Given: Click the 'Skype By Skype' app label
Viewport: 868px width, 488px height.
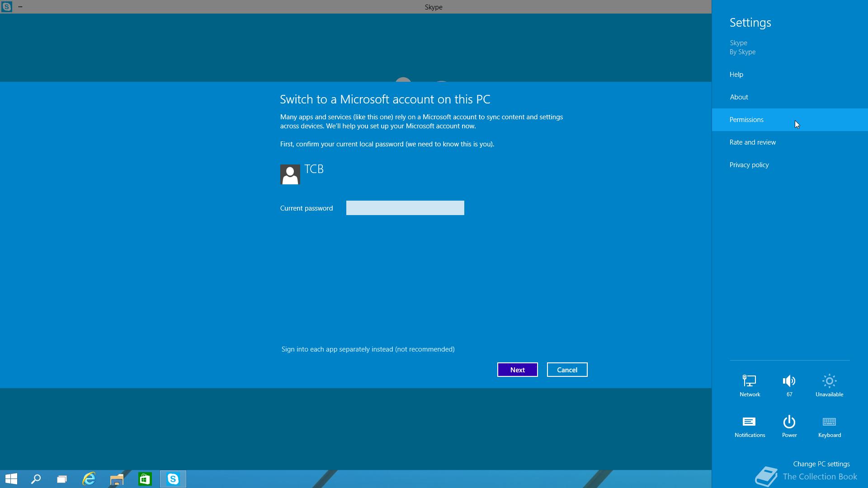Looking at the screenshot, I should click(x=743, y=47).
